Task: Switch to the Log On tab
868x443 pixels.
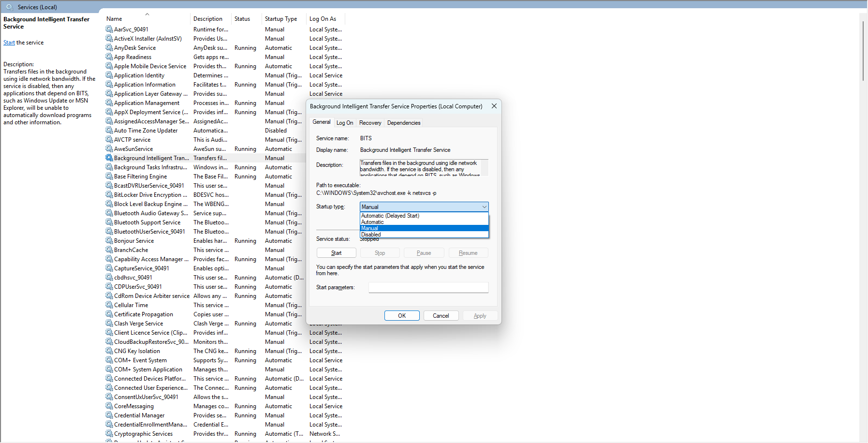Action: pyautogui.click(x=345, y=123)
